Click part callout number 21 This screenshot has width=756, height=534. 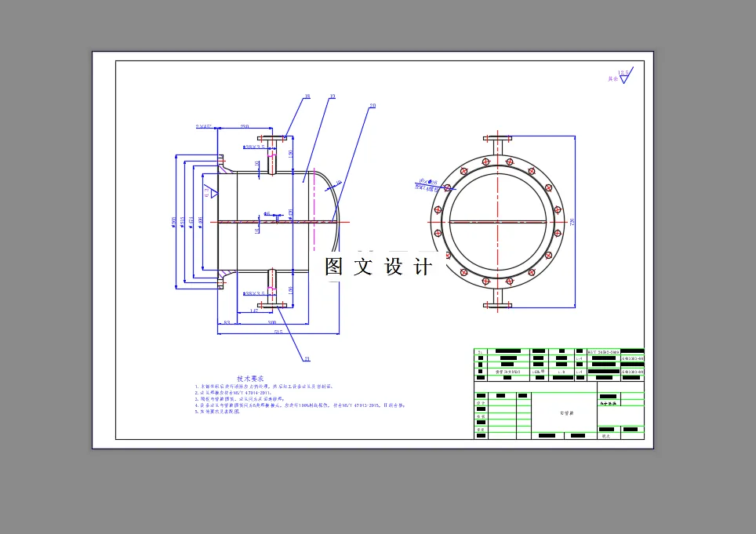point(307,358)
